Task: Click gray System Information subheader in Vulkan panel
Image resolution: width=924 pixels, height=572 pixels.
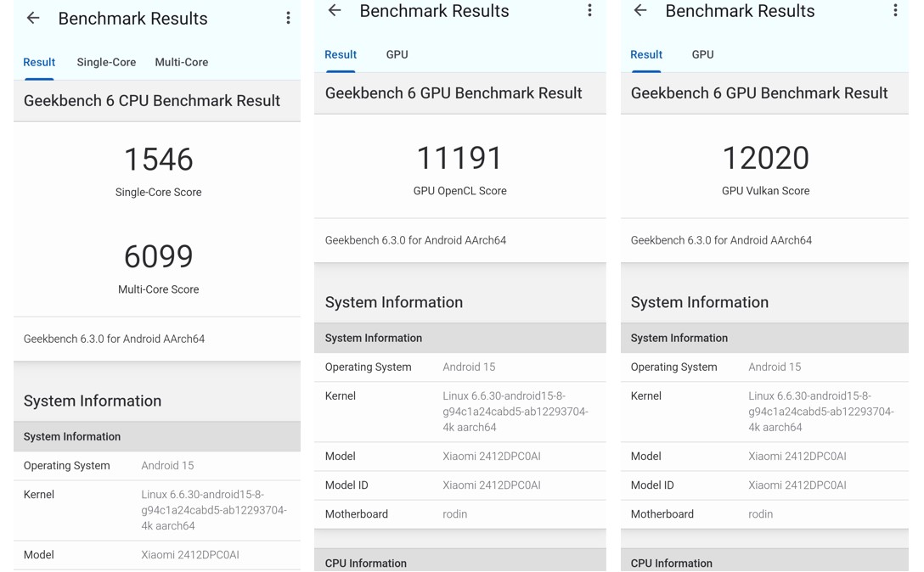Action: (765, 338)
